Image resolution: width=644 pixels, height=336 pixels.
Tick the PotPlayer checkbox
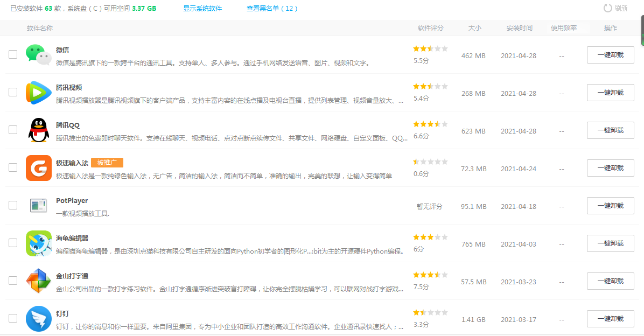click(x=13, y=205)
